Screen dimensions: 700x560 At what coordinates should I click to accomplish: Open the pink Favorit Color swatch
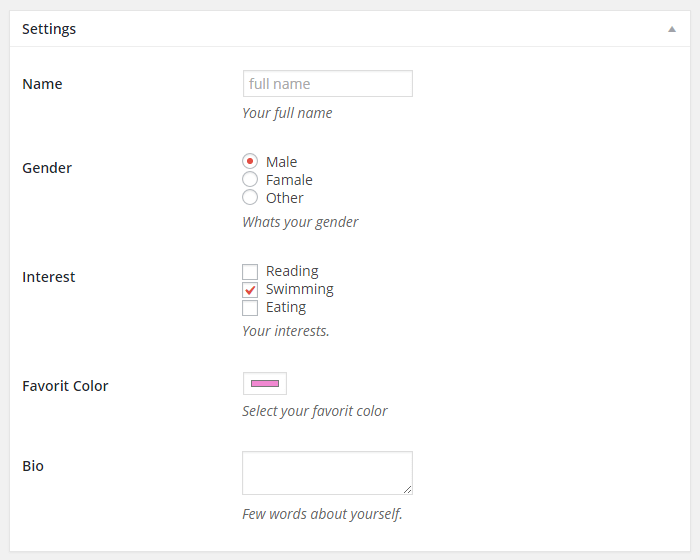pyautogui.click(x=265, y=384)
